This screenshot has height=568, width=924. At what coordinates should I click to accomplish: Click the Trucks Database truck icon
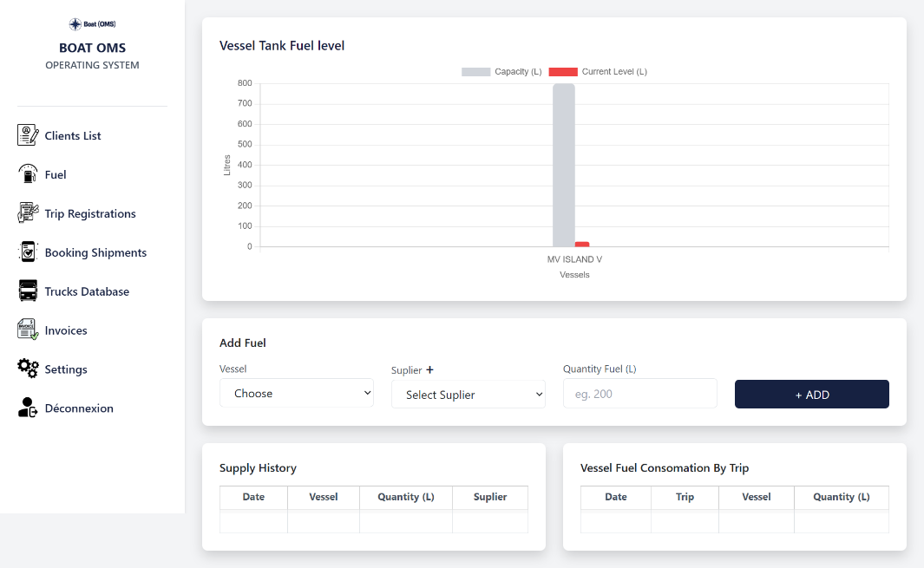28,291
